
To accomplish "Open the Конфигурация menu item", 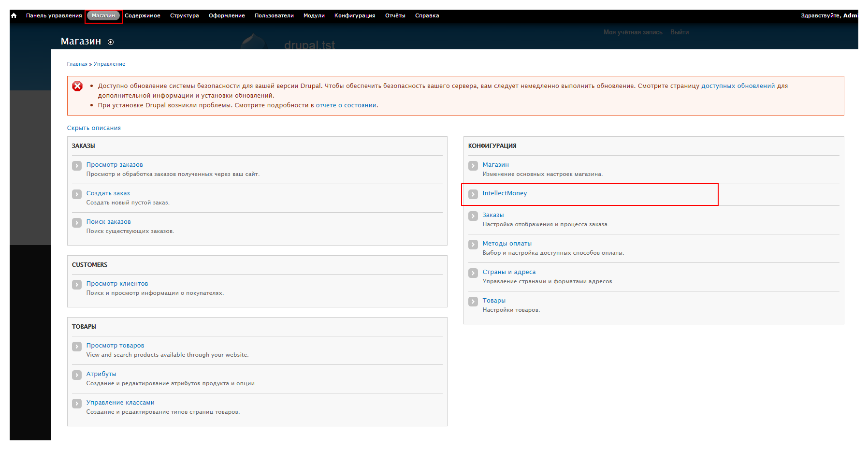I will click(355, 15).
